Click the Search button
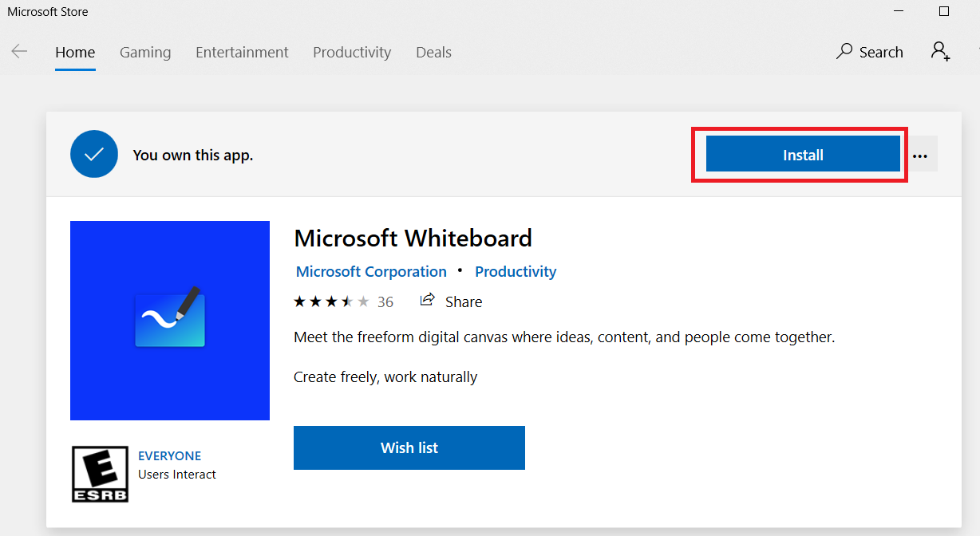This screenshot has height=536, width=980. click(x=869, y=52)
